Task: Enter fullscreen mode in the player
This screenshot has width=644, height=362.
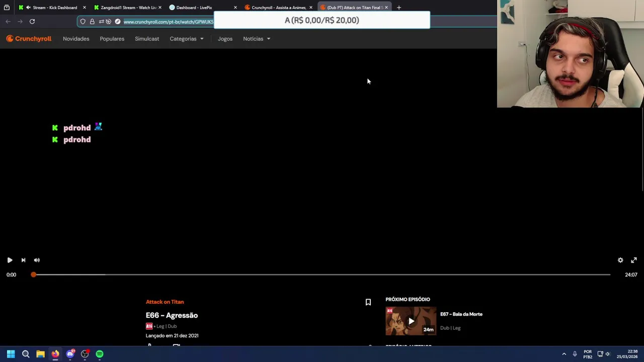Action: [634, 260]
